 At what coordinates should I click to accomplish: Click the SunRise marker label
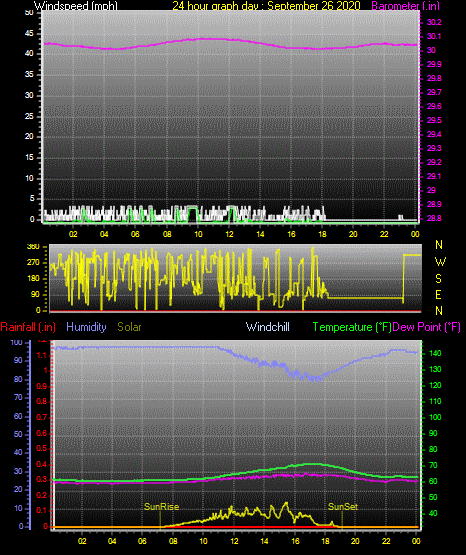pos(161,507)
